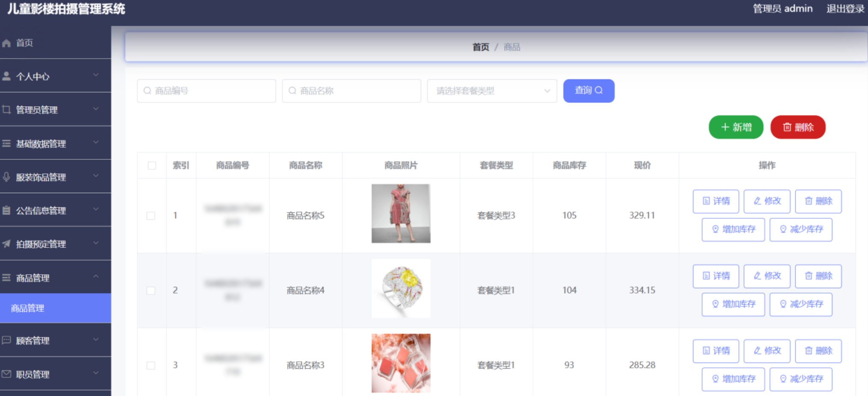868x396 pixels.
Task: Click 减少库存 for 商品名称4 row
Action: pos(801,304)
